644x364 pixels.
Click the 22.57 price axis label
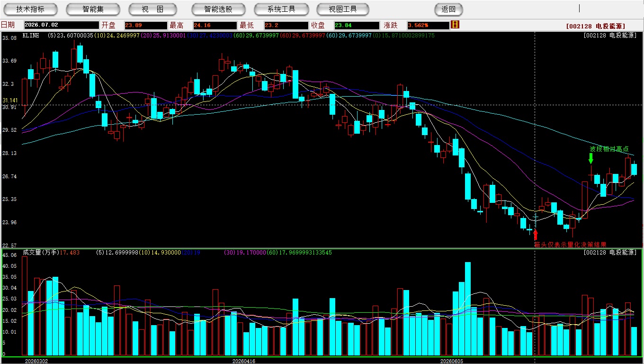pos(9,246)
